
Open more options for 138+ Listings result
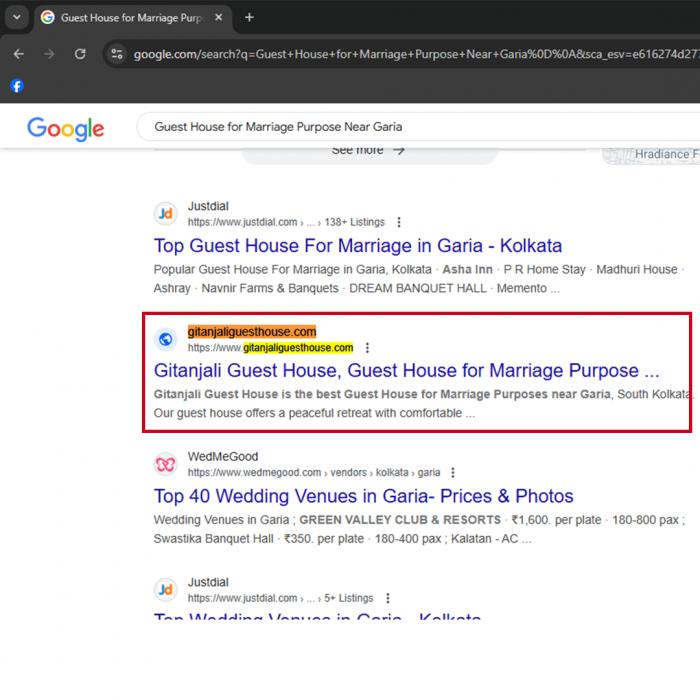tap(399, 222)
